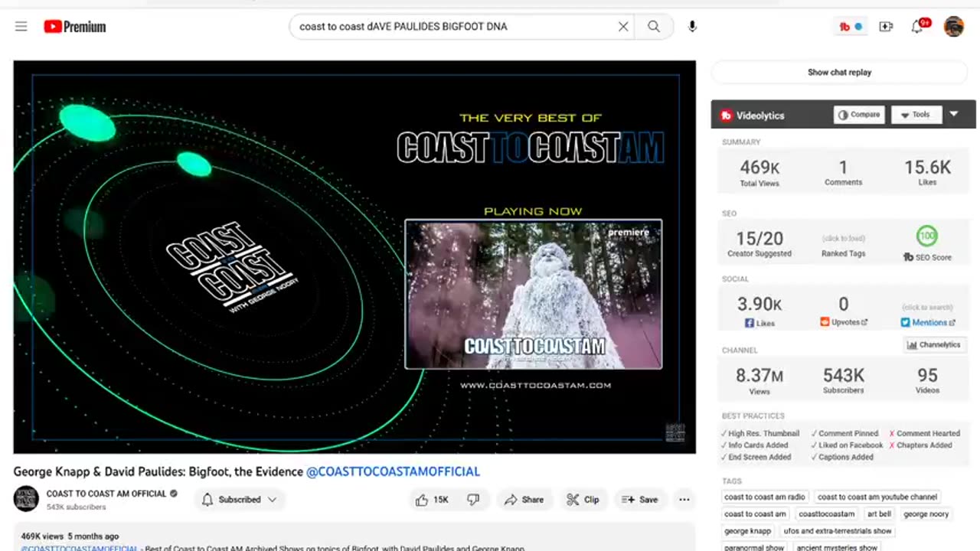Like the video with thumbs up
Screen dimensions: 980x551
[432, 500]
